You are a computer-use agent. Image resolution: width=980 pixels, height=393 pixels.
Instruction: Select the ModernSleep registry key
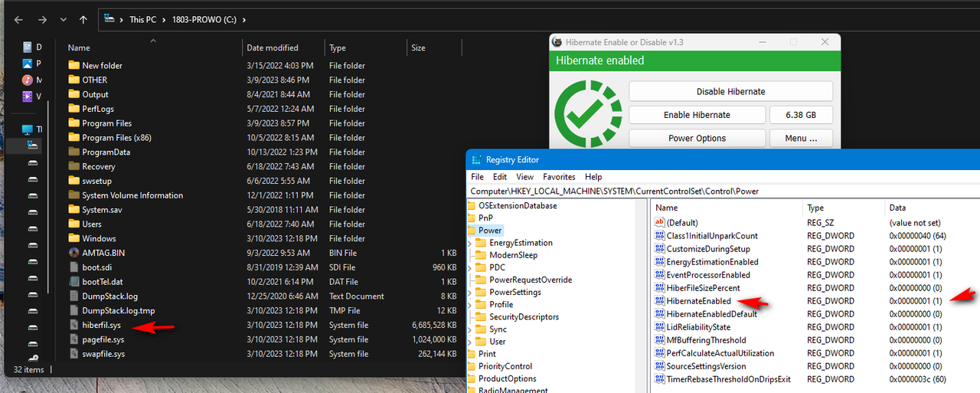point(513,255)
